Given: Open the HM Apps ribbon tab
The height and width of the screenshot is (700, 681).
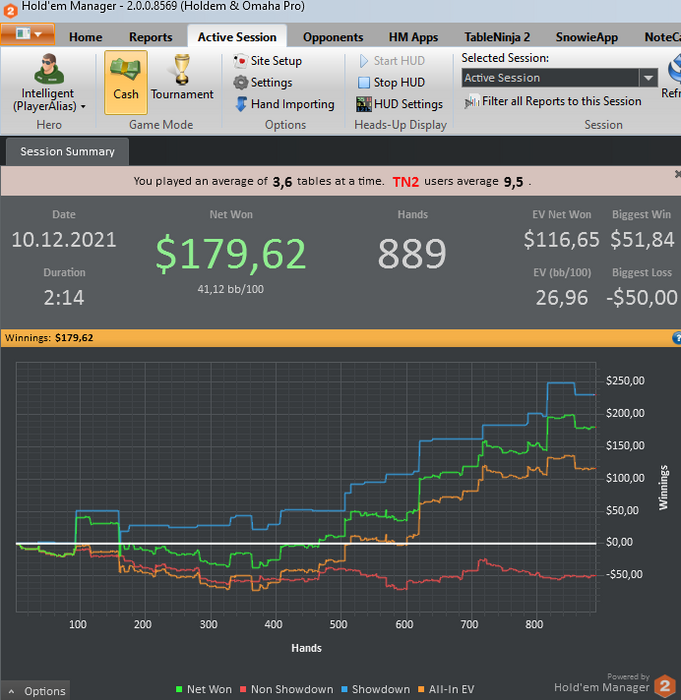Looking at the screenshot, I should 413,37.
